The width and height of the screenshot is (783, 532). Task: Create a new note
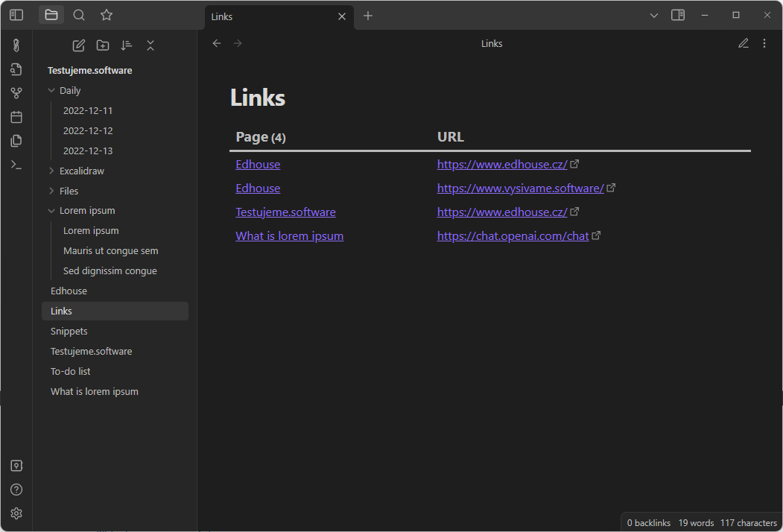pos(78,45)
